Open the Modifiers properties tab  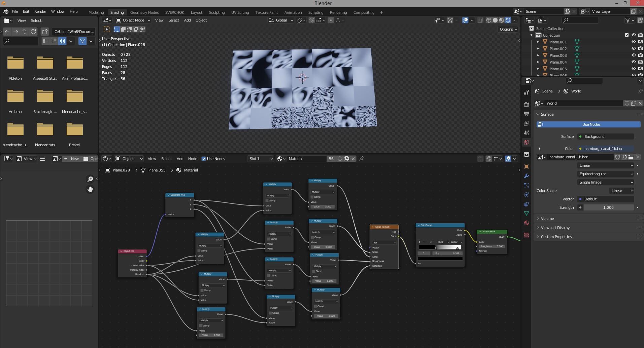coord(527,176)
